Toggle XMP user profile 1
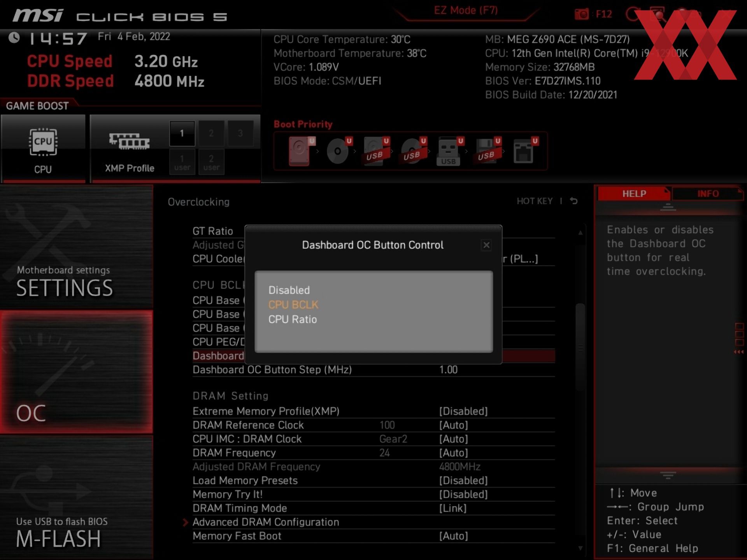The width and height of the screenshot is (747, 560). pyautogui.click(x=182, y=162)
